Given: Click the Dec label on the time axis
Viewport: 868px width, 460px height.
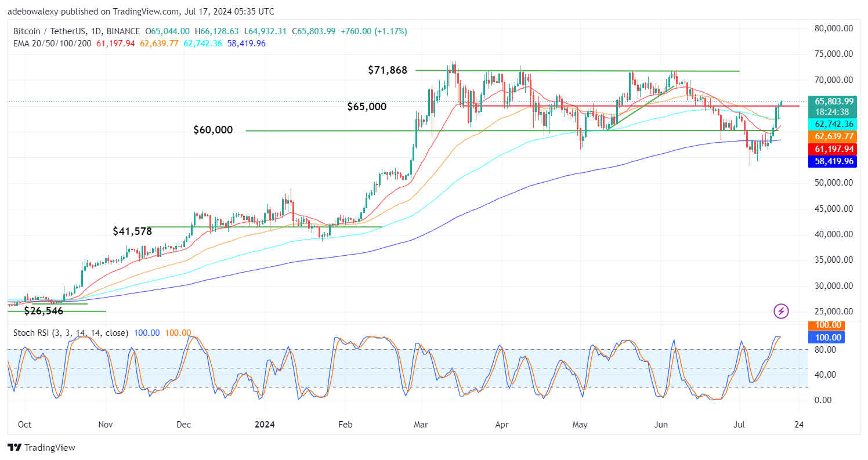Looking at the screenshot, I should click(183, 424).
